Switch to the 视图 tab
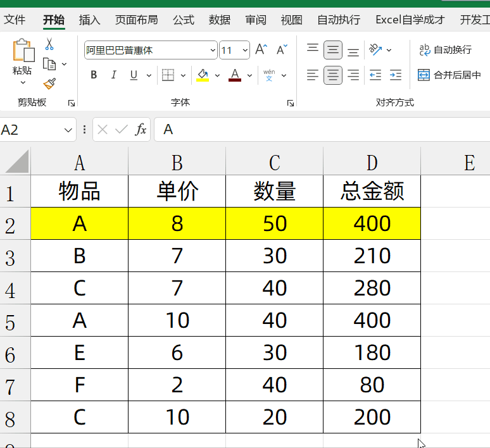Viewport: 490px width, 448px height. coord(292,20)
